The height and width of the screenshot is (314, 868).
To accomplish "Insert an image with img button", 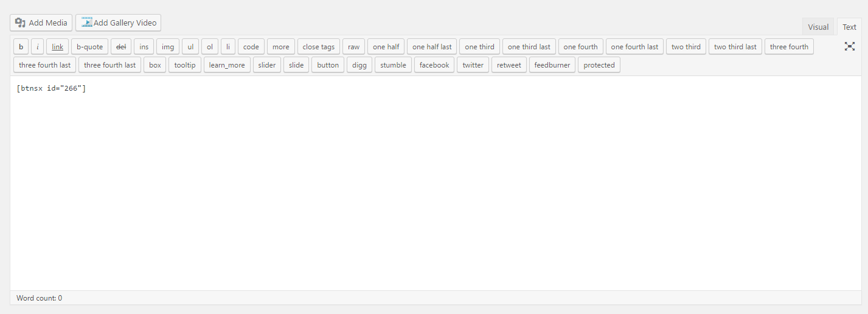I will [x=167, y=47].
